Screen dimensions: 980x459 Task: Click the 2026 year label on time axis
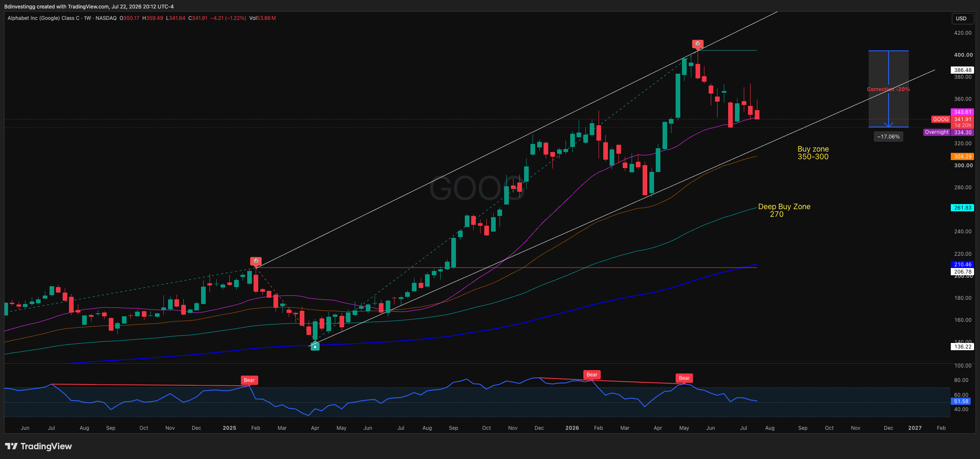572,428
